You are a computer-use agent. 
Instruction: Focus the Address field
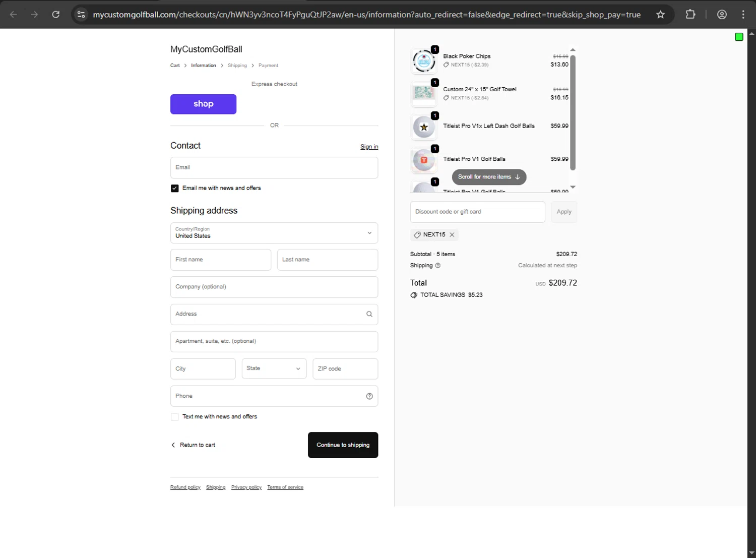click(274, 314)
